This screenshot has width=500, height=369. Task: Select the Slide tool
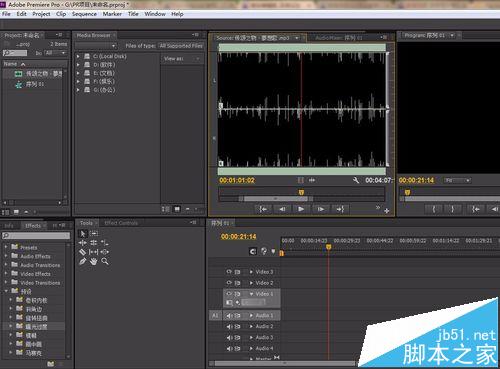(x=105, y=252)
